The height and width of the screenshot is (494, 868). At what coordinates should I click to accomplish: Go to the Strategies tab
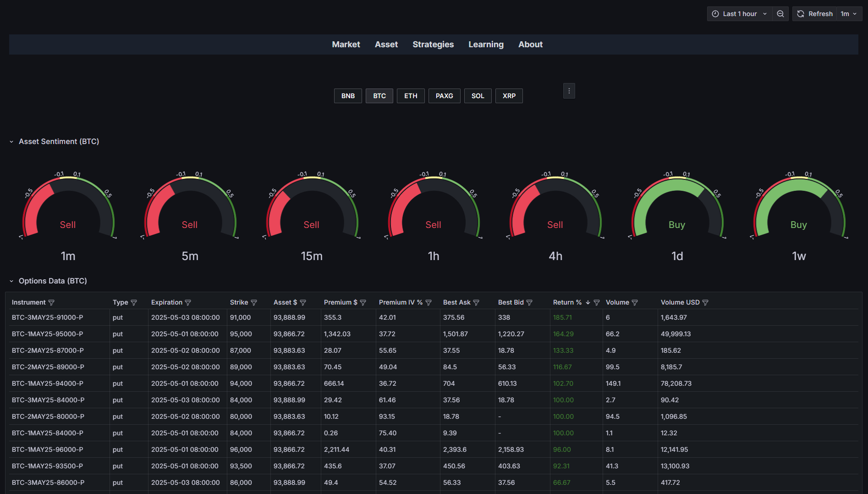pyautogui.click(x=433, y=44)
